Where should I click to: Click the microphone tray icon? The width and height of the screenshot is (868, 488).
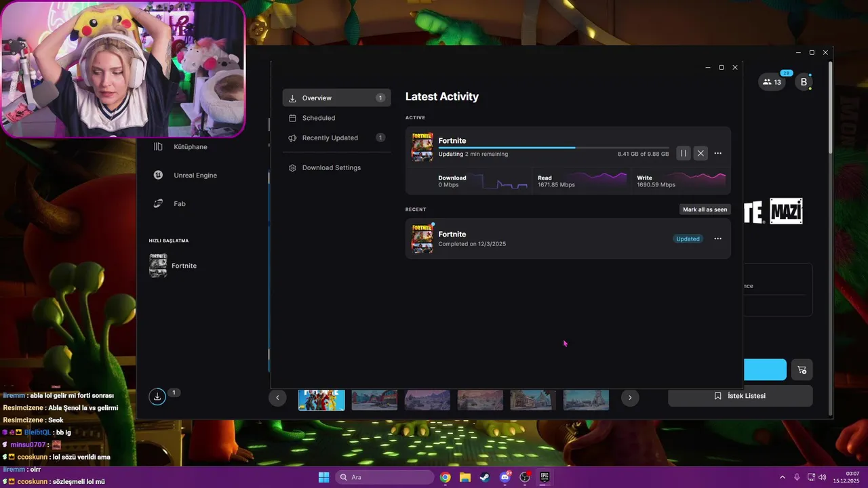click(797, 477)
